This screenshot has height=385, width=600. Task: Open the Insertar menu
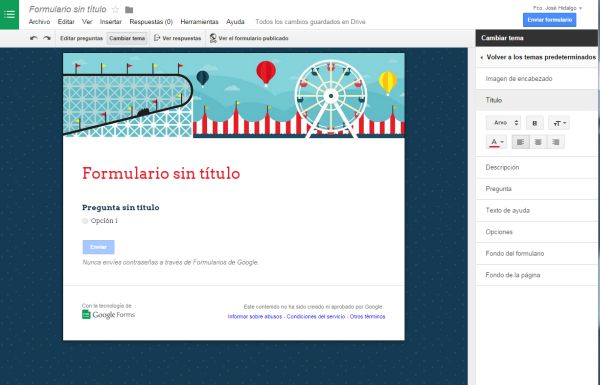111,22
